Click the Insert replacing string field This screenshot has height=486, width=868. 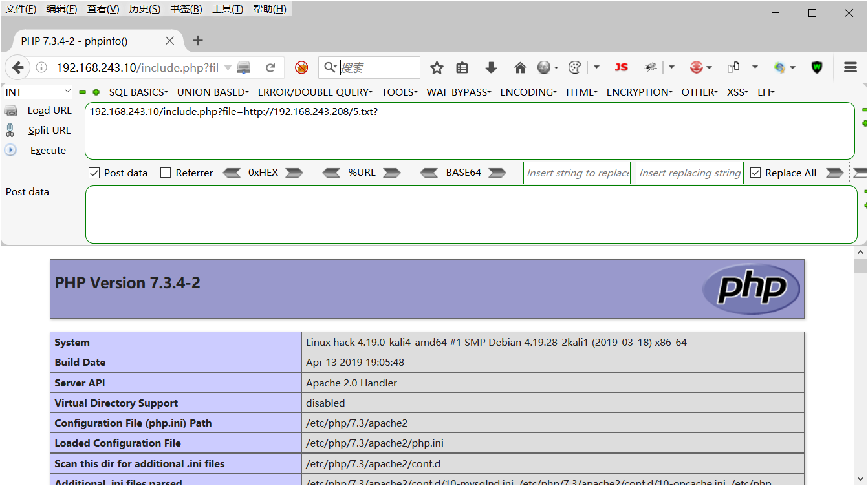click(689, 173)
